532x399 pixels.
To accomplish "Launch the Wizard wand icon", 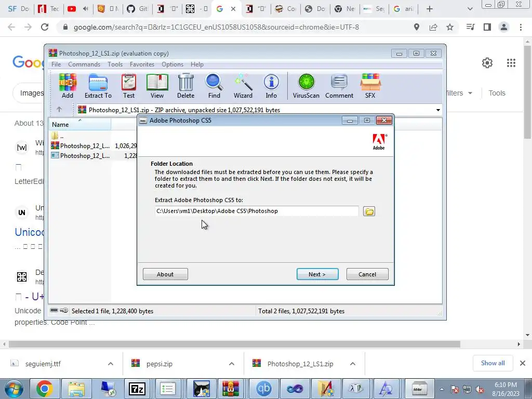I will [243, 86].
